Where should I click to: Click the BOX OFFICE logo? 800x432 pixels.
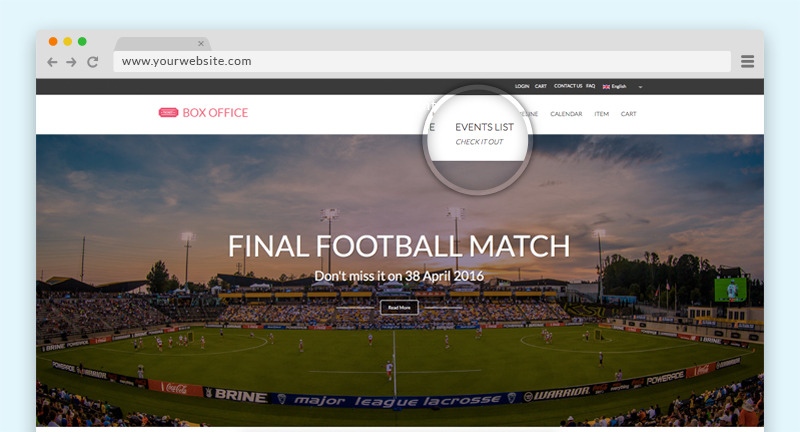[x=203, y=113]
